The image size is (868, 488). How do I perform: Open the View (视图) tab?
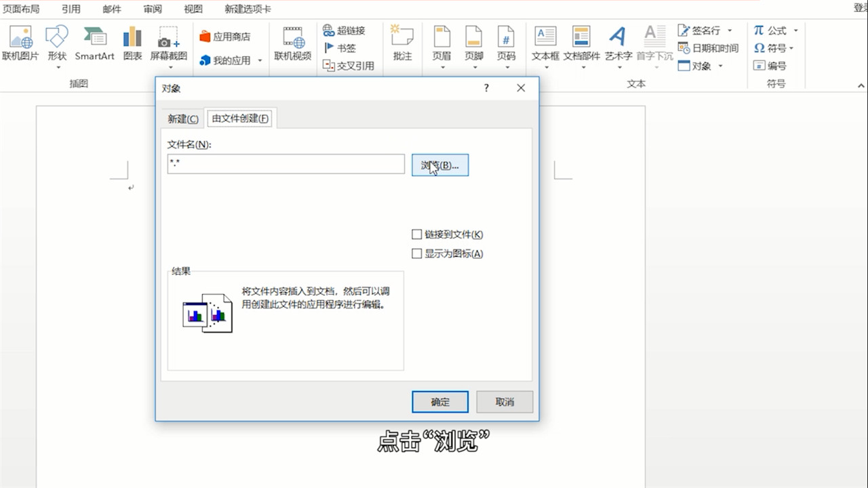coord(193,9)
